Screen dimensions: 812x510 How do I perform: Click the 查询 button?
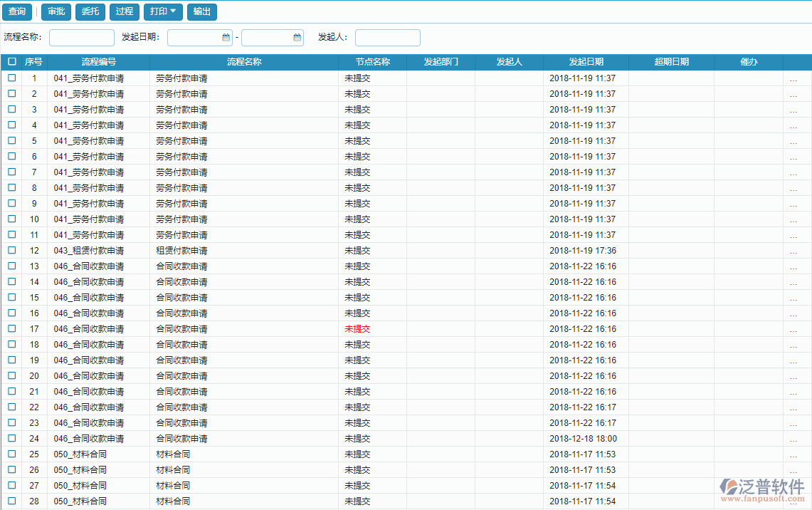pyautogui.click(x=17, y=12)
